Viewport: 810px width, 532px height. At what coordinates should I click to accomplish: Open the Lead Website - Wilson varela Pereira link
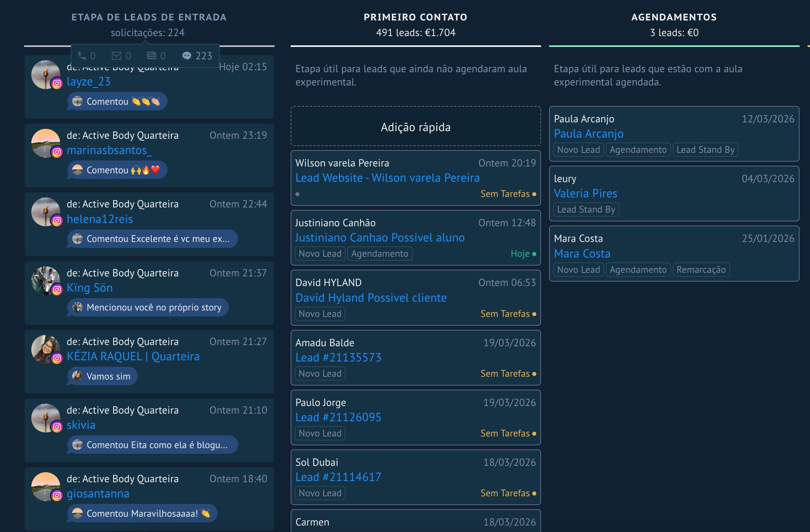coord(387,178)
